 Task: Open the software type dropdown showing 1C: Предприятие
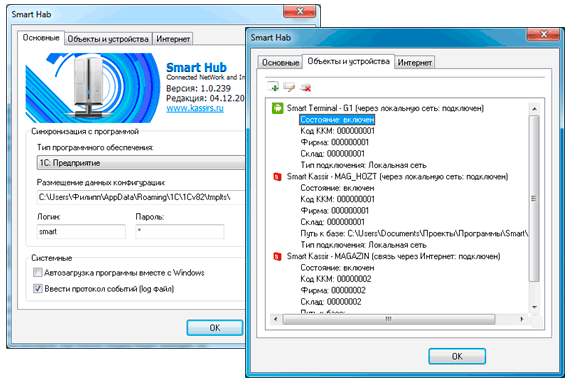pyautogui.click(x=141, y=163)
